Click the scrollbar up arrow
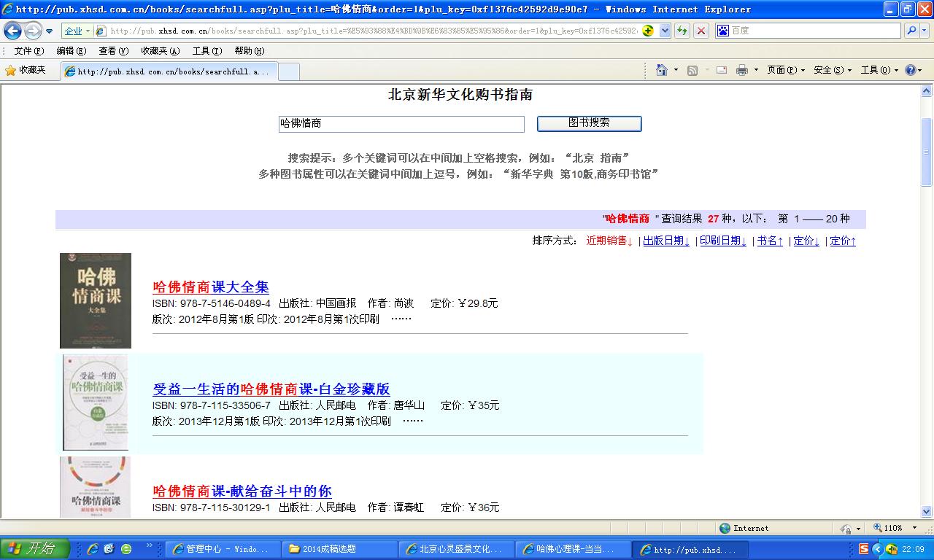934x560 pixels. (927, 91)
